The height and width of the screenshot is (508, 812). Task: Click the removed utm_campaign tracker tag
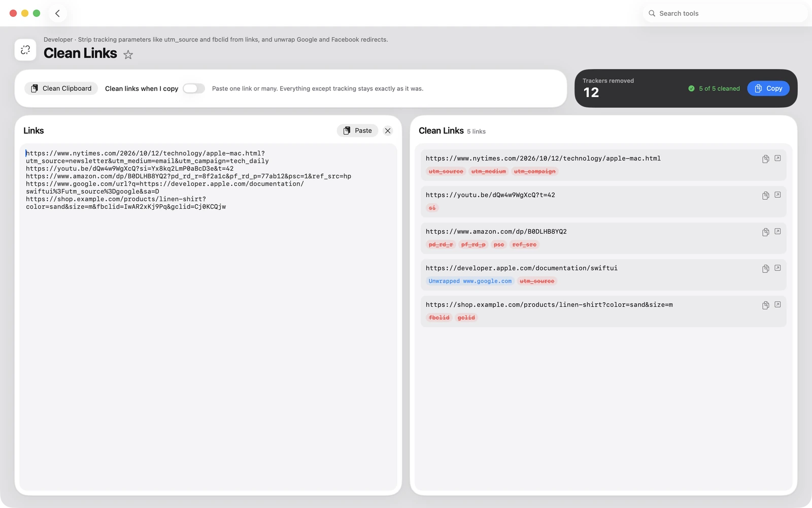click(535, 172)
